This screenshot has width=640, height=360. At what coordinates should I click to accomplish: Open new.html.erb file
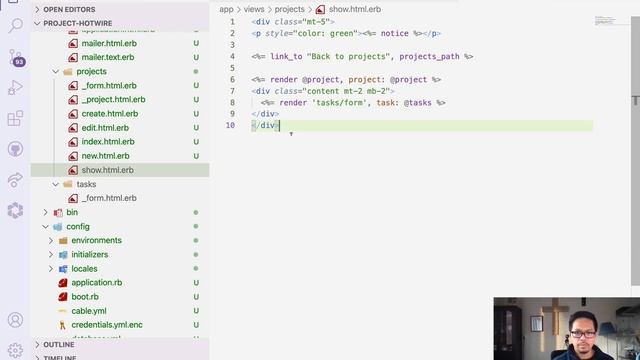tap(105, 156)
